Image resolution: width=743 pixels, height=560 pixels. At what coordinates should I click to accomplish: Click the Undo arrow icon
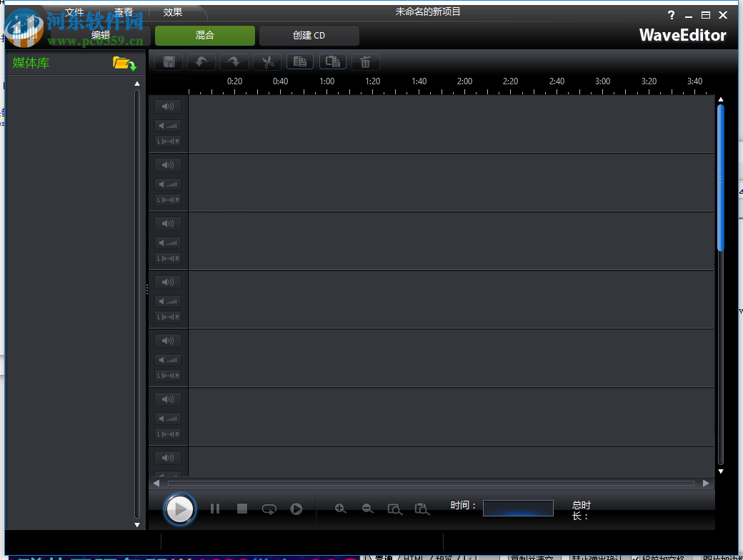tap(201, 61)
